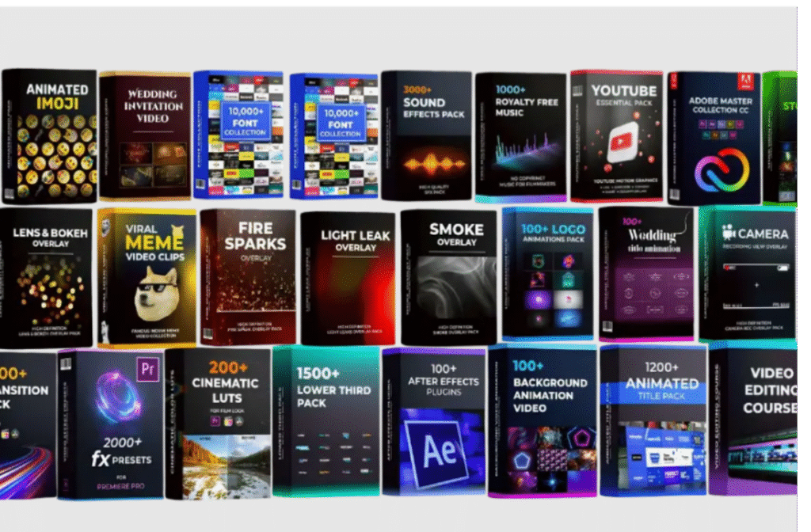Click the camera icon beside CAMERA text
This screenshot has width=811, height=532.
coord(729,233)
